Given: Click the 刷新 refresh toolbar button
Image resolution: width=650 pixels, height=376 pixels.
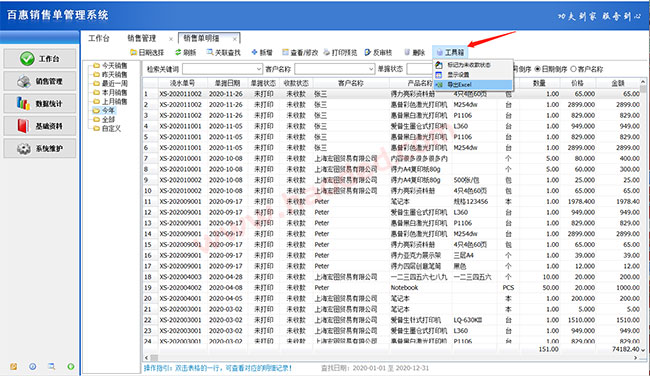Looking at the screenshot, I should tap(185, 53).
